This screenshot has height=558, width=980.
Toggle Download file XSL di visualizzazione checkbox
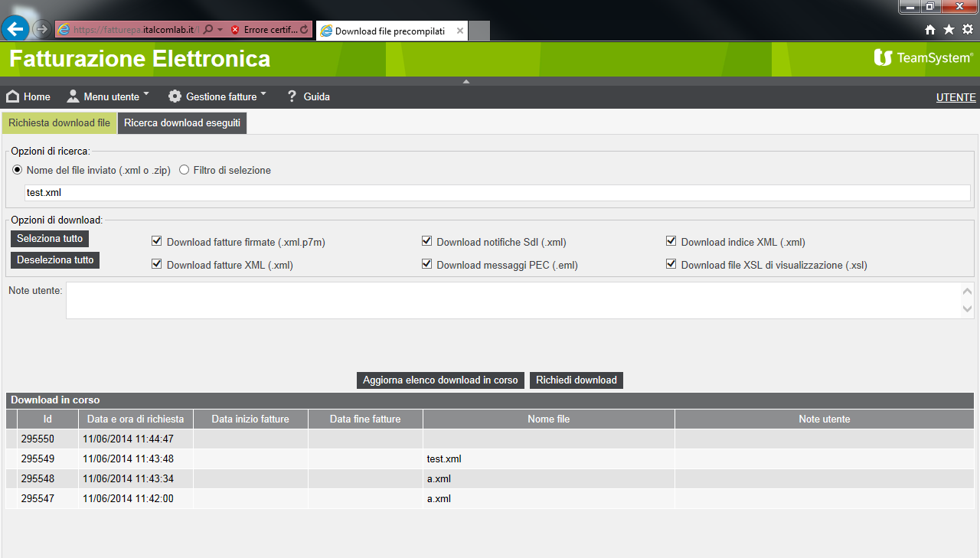671,264
